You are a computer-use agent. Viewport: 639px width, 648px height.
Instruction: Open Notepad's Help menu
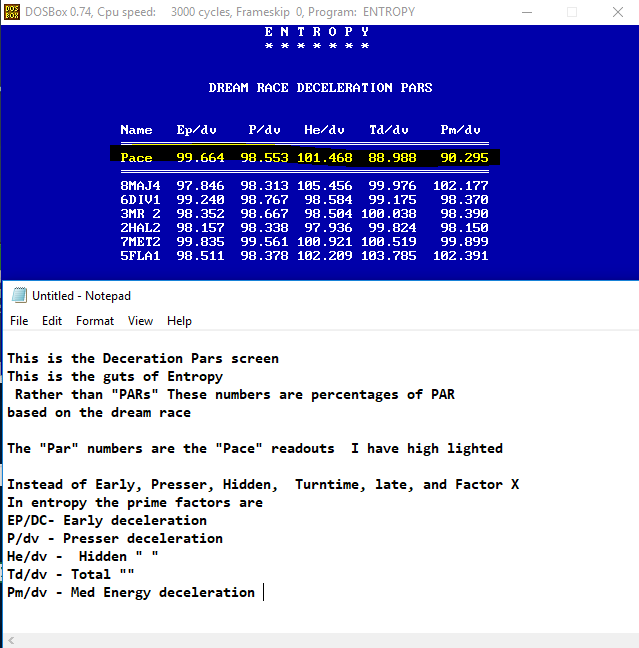click(x=179, y=321)
